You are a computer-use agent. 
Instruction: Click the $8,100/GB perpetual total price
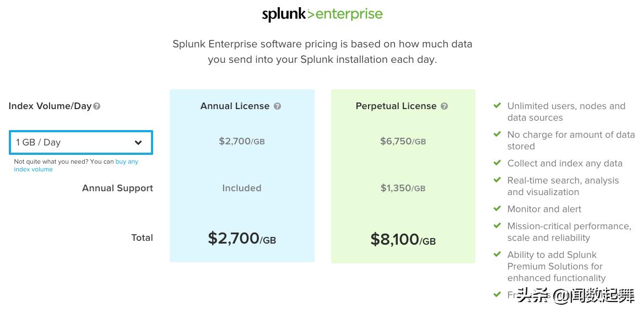[403, 239]
